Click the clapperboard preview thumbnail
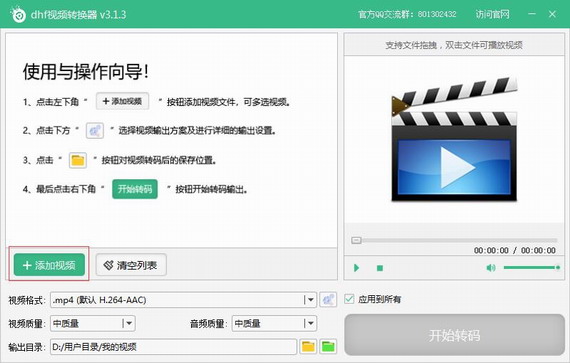The width and height of the screenshot is (570, 363). (454, 139)
